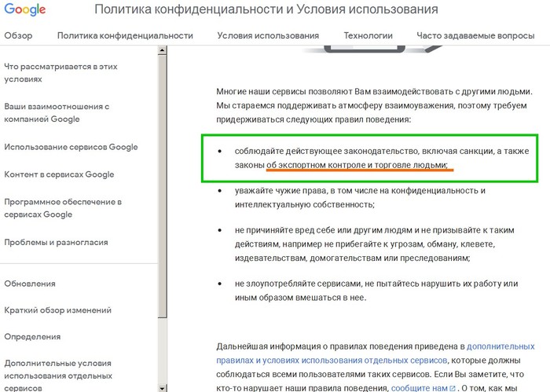Go to 'Контент в сервисах Google'

59,174
